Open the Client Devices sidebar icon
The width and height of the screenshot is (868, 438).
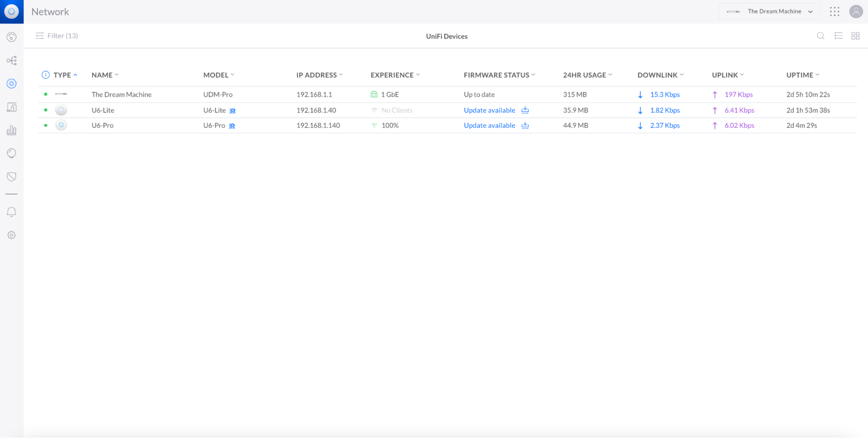tap(12, 107)
